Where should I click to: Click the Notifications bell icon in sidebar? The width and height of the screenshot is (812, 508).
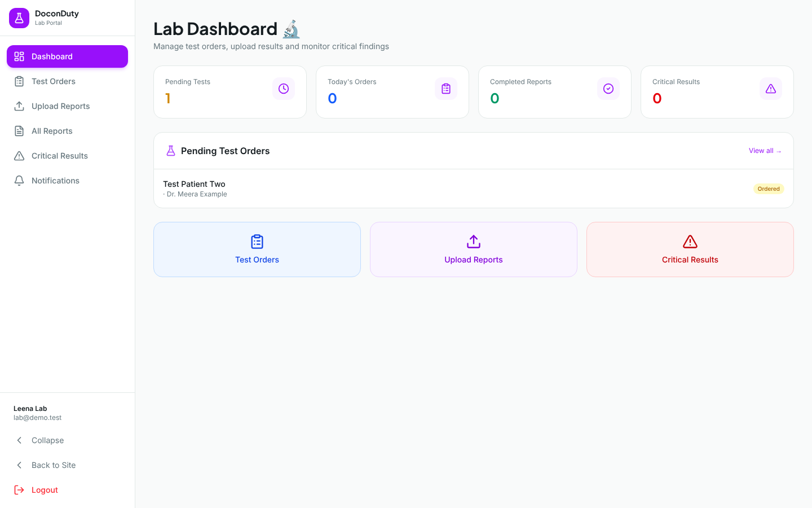click(19, 181)
